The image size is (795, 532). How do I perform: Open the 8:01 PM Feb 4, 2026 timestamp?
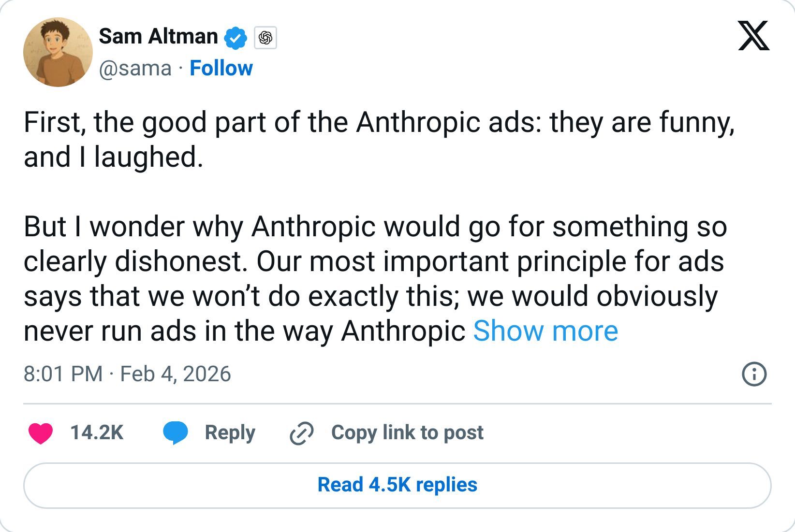[x=127, y=374]
